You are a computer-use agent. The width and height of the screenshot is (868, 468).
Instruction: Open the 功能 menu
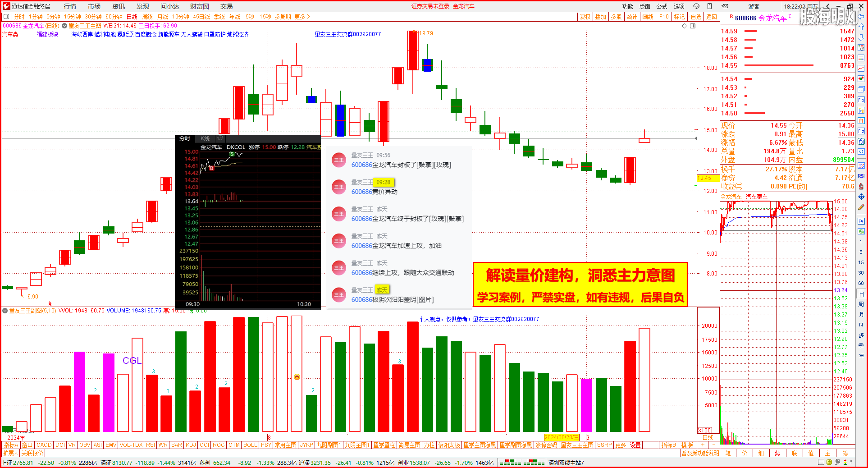[628, 6]
